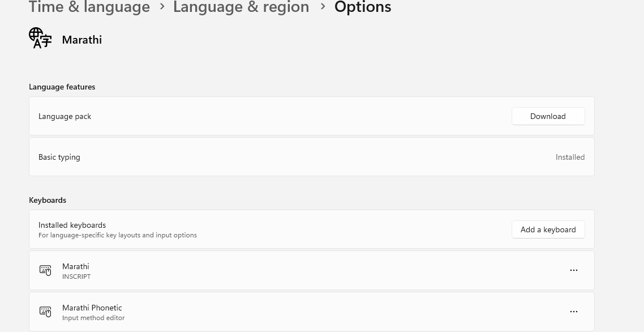Navigate to Language & region breadcrumb
The image size is (644, 332).
[241, 7]
